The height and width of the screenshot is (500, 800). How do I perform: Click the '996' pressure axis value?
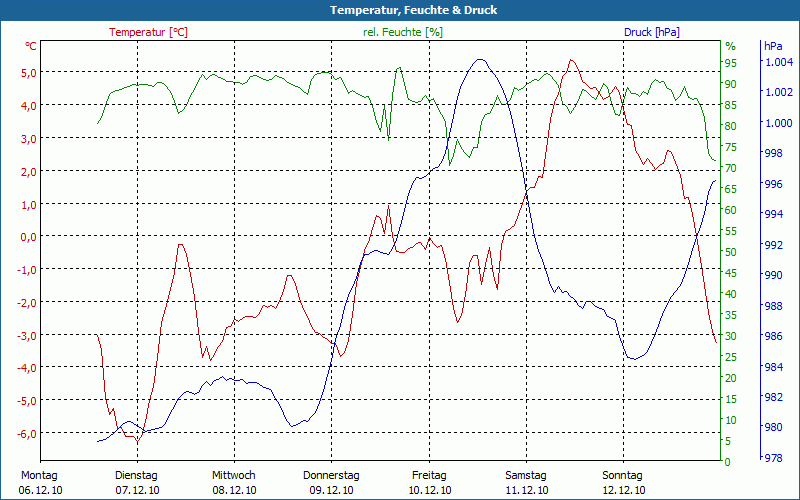point(773,184)
